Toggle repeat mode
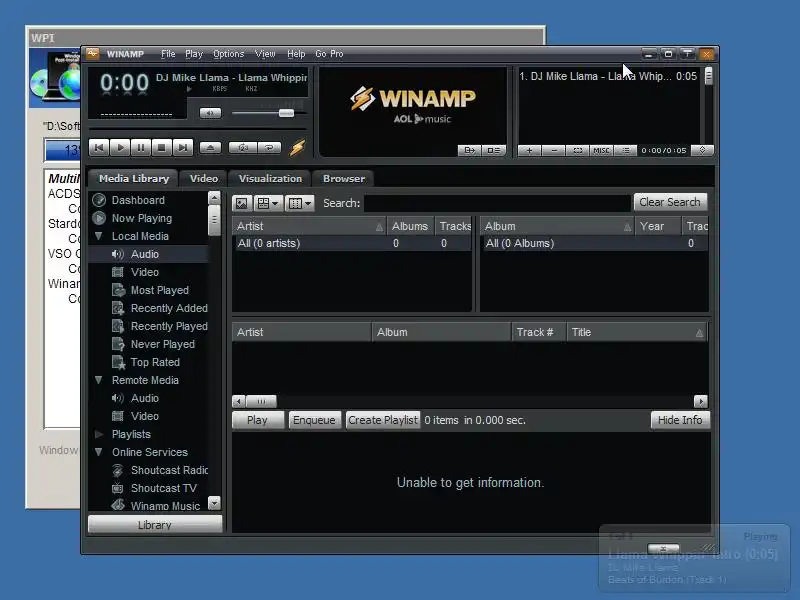800x600 pixels. point(269,148)
